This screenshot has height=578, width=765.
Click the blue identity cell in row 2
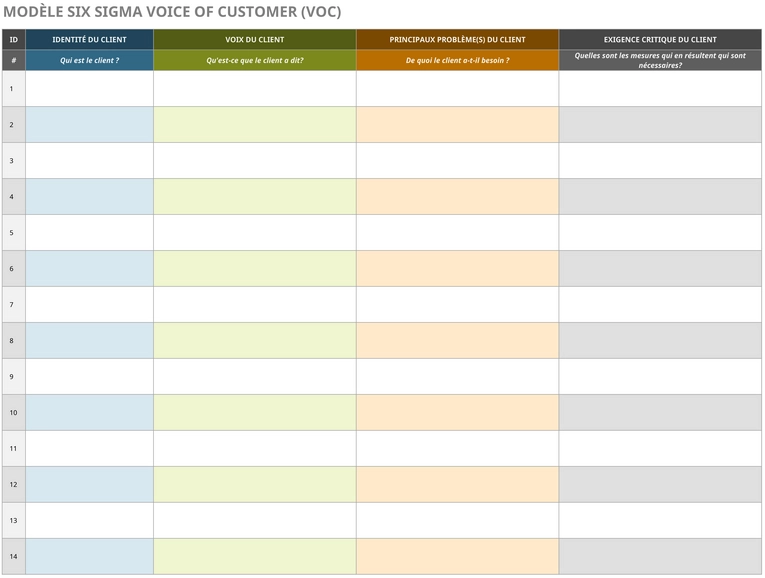pos(89,125)
